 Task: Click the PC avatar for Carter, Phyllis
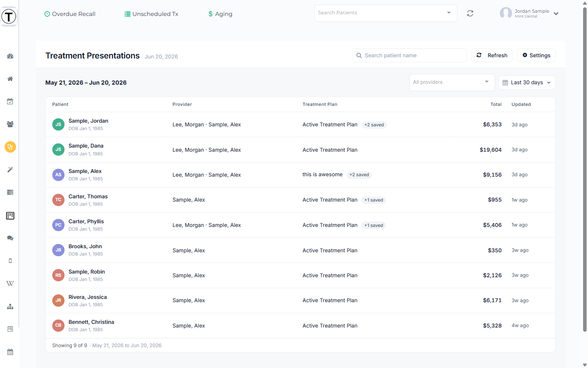58,225
